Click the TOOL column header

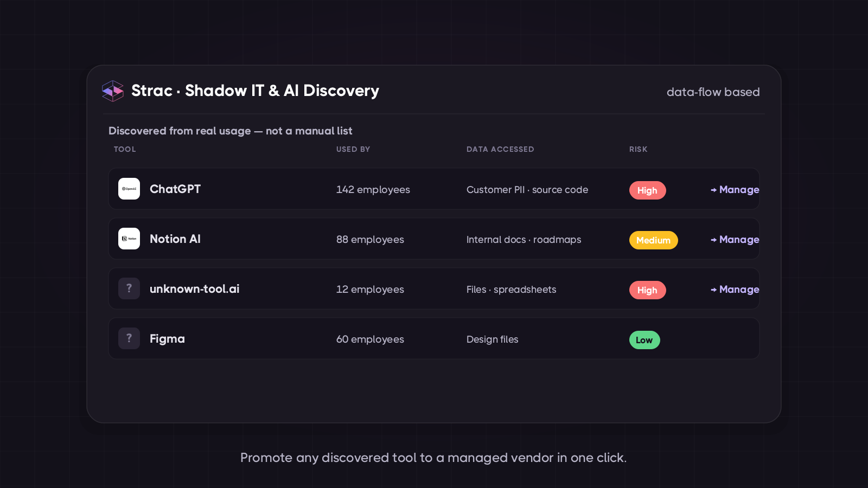click(125, 149)
